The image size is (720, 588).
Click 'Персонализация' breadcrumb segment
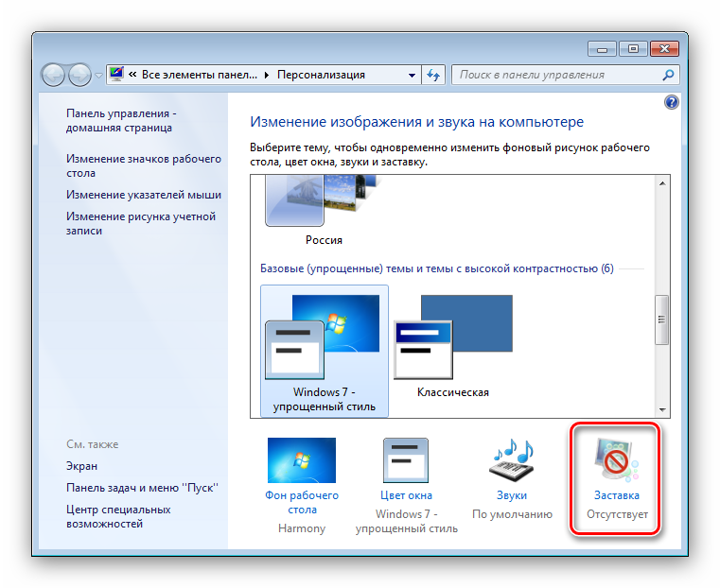coord(321,75)
